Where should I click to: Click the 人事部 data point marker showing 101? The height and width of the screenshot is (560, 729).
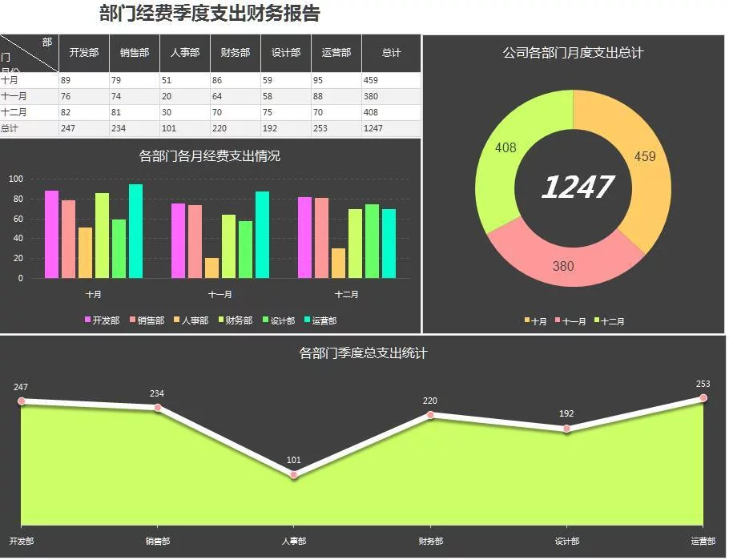(294, 474)
